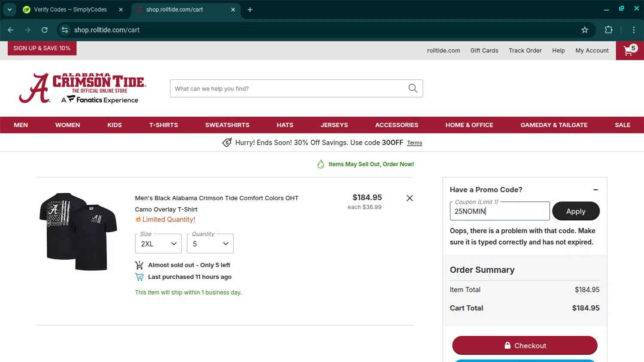
Task: Open a new browser tab
Action: (250, 9)
